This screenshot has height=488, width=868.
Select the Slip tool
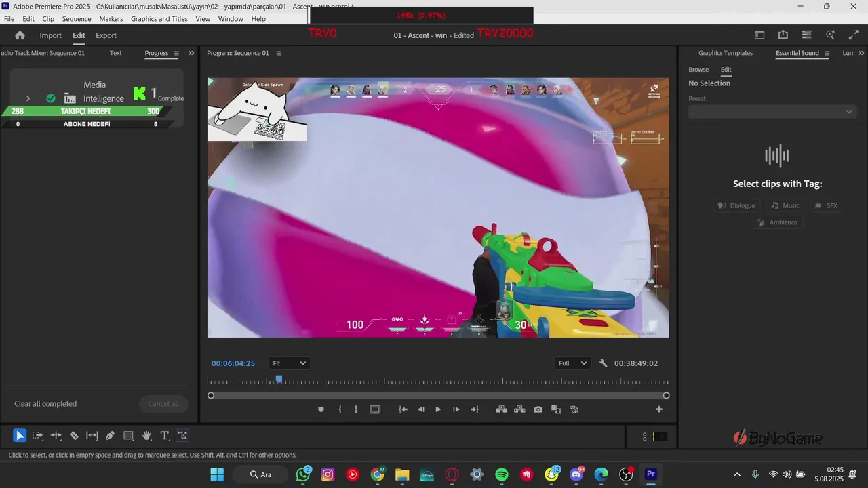click(92, 436)
